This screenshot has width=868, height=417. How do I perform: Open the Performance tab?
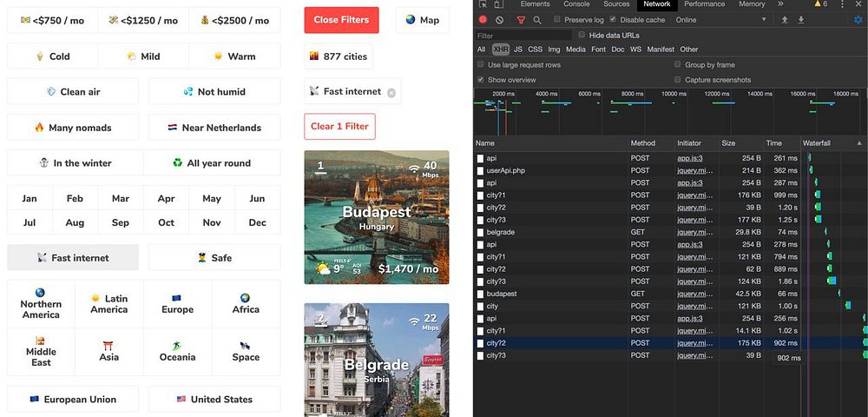[705, 3]
